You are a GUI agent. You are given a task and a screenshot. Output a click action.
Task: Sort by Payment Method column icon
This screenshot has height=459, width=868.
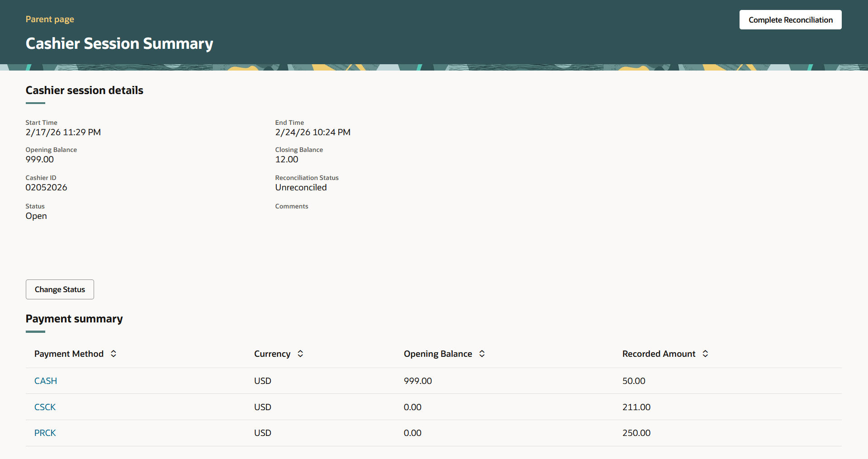pos(114,354)
